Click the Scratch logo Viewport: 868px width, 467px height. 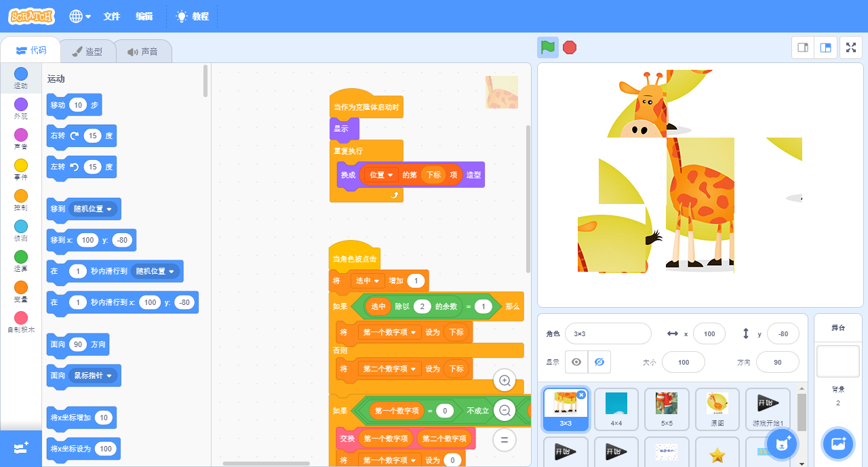click(x=31, y=16)
